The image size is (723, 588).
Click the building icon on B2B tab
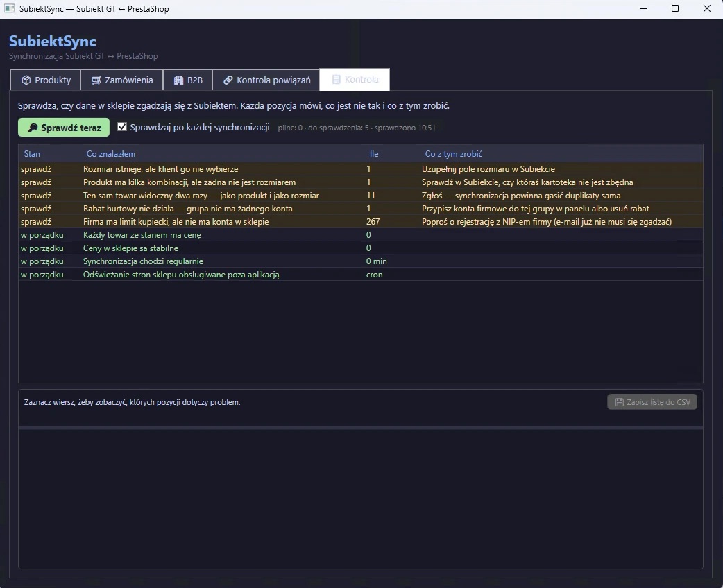[178, 80]
